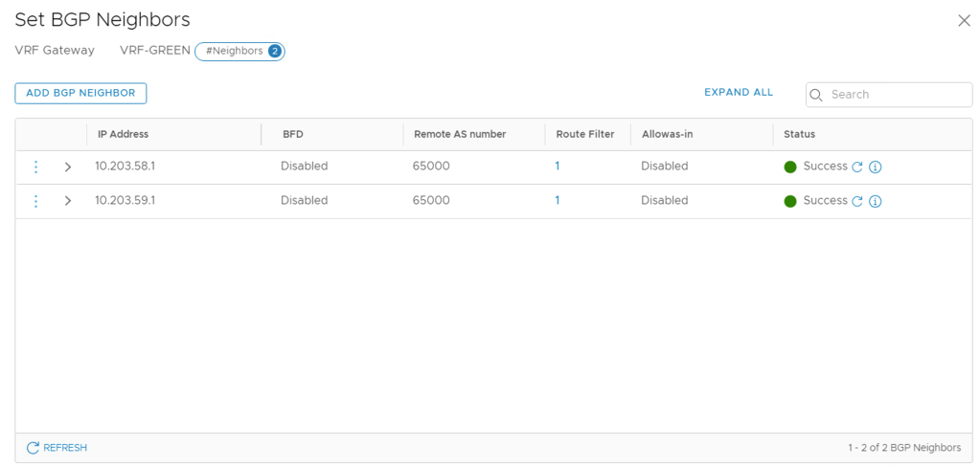
Task: Click the Remote AS number column header
Action: point(459,134)
